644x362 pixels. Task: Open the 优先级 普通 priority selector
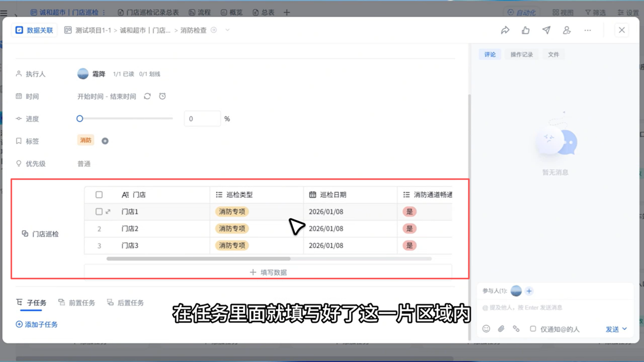84,164
